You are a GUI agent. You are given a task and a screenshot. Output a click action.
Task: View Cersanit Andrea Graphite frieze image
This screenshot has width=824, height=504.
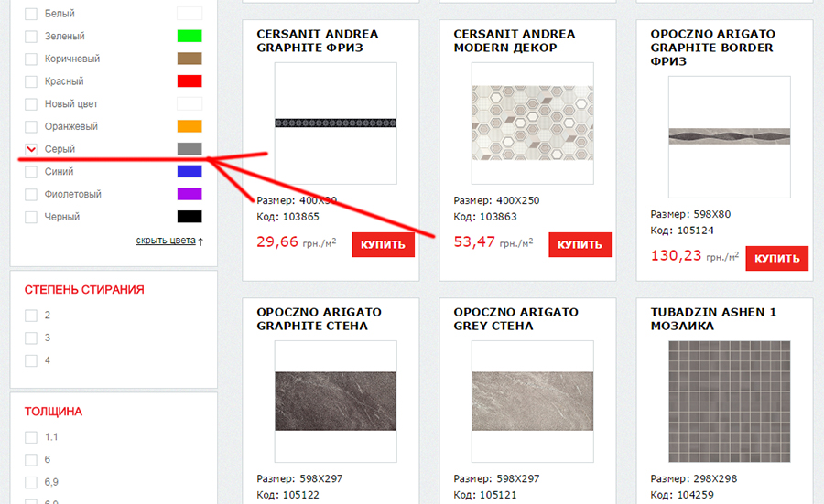(336, 123)
